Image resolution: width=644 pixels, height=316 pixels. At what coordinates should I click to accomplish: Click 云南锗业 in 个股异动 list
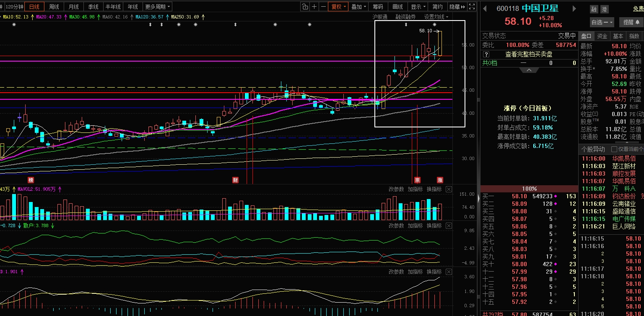pos(624,204)
